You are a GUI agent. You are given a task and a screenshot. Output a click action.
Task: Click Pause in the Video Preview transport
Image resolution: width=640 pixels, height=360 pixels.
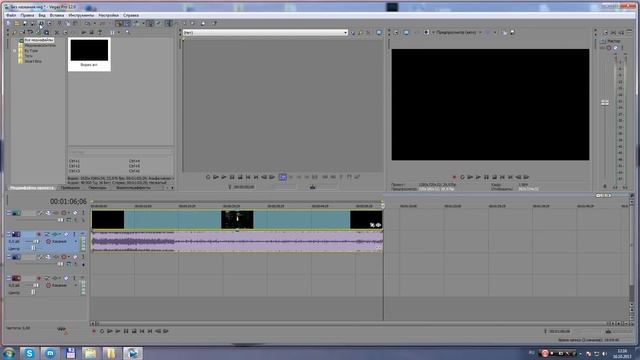coord(486,177)
